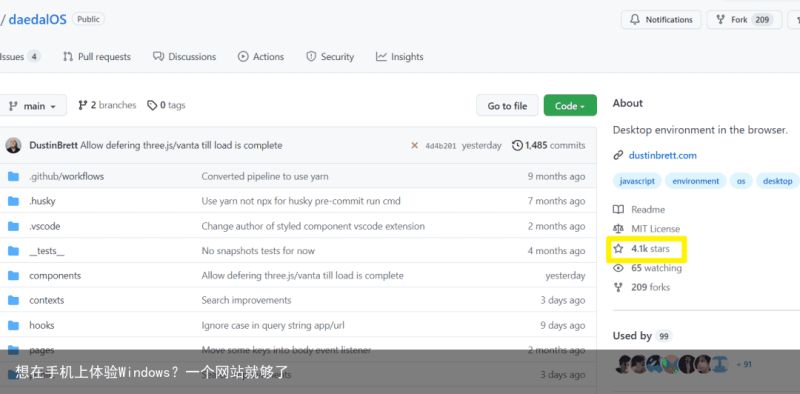Open the MIT License link
The image size is (800, 394).
pyautogui.click(x=647, y=229)
